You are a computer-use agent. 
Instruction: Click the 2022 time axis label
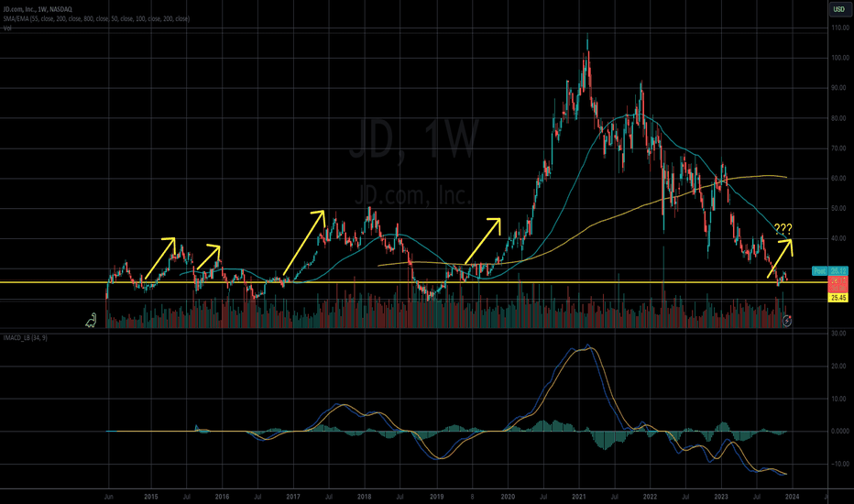pos(650,497)
